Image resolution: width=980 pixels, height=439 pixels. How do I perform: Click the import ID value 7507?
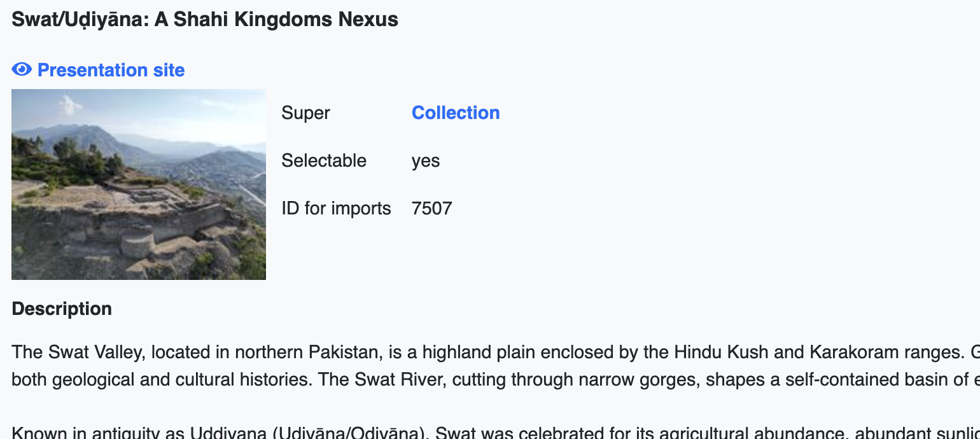(432, 208)
